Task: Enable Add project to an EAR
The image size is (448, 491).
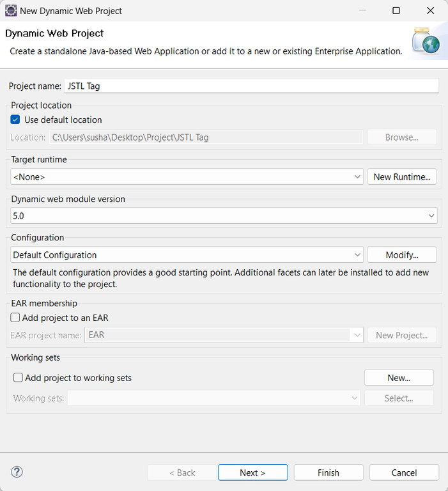Action: click(15, 318)
